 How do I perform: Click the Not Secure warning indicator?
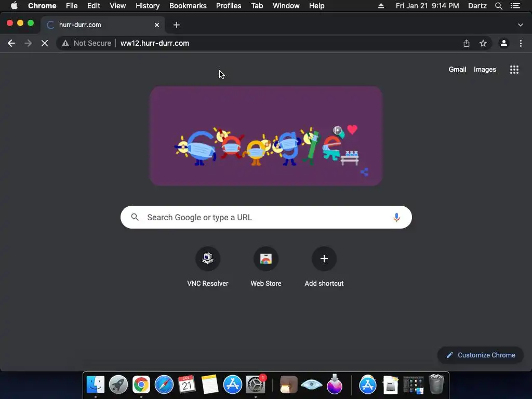pos(87,43)
